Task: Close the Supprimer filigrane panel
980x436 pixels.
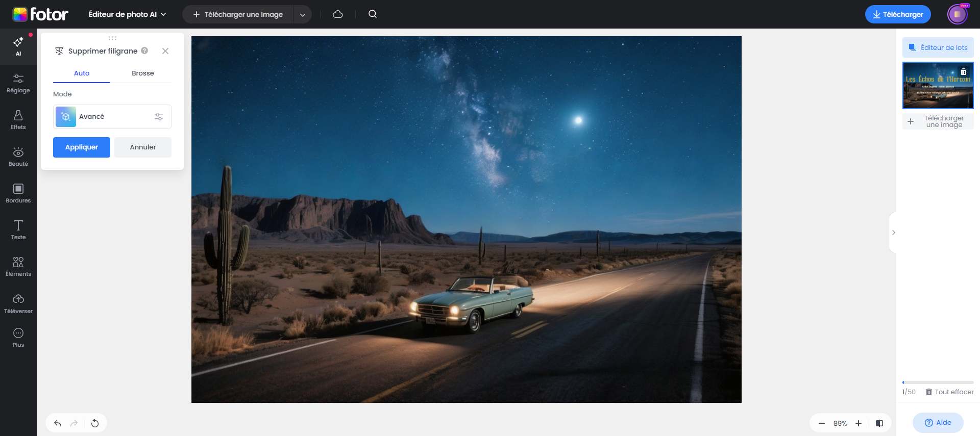Action: click(x=165, y=51)
